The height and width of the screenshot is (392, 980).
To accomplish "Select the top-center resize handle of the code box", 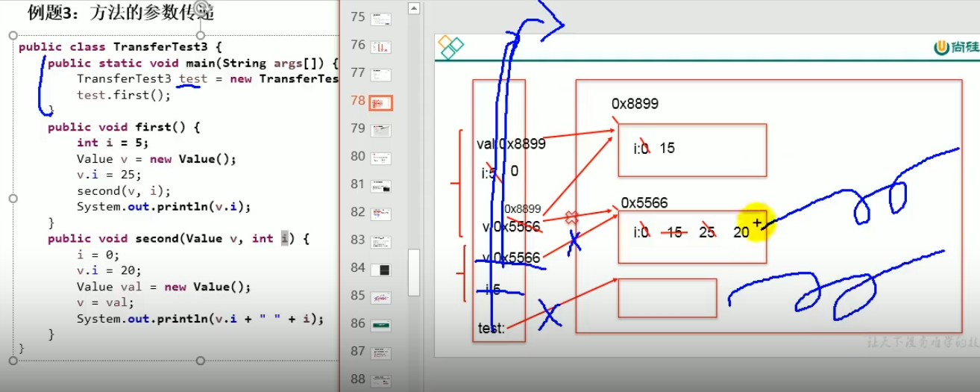I will click(200, 35).
